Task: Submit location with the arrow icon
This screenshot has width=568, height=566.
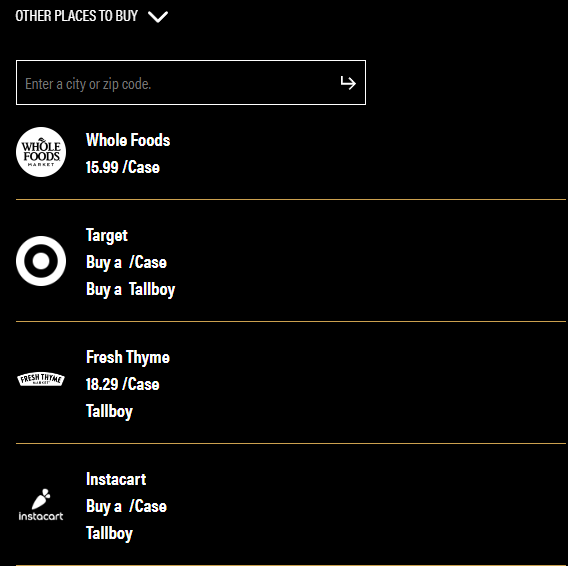Action: click(x=348, y=83)
